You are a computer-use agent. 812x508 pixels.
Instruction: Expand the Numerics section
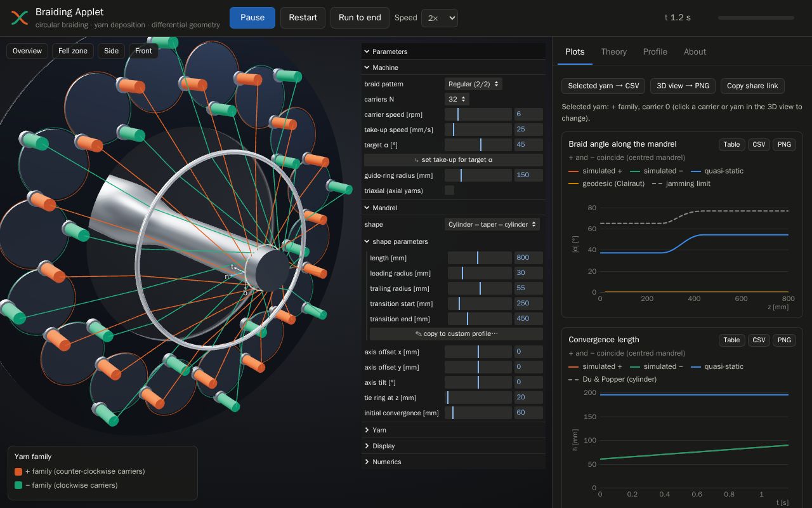point(453,462)
